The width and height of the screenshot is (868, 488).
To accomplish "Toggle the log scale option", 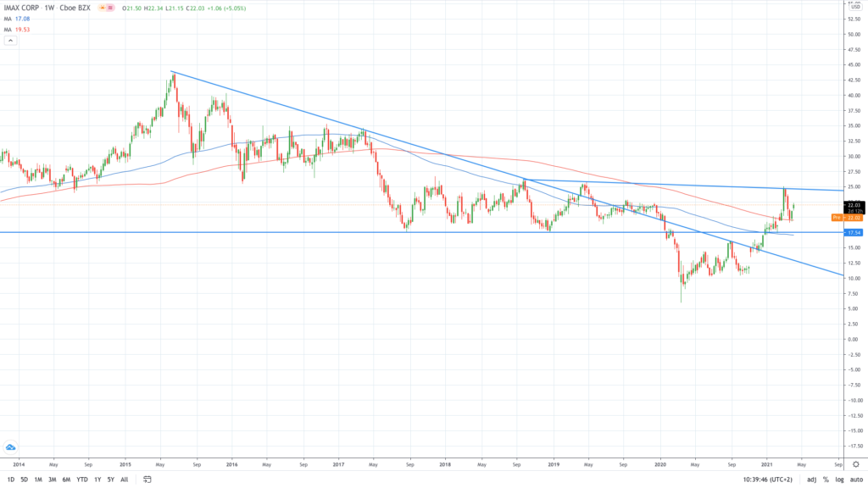I will point(839,479).
